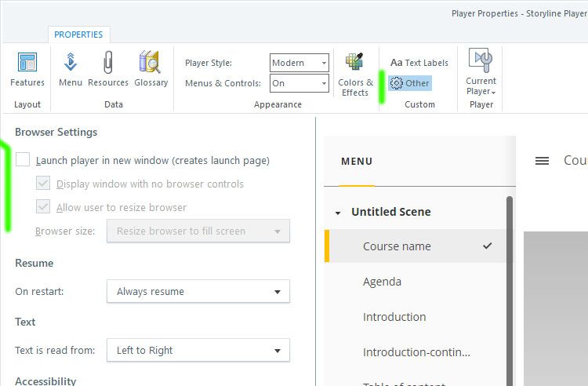Open the Resources paperclip icon
This screenshot has height=386, width=588.
[x=107, y=69]
